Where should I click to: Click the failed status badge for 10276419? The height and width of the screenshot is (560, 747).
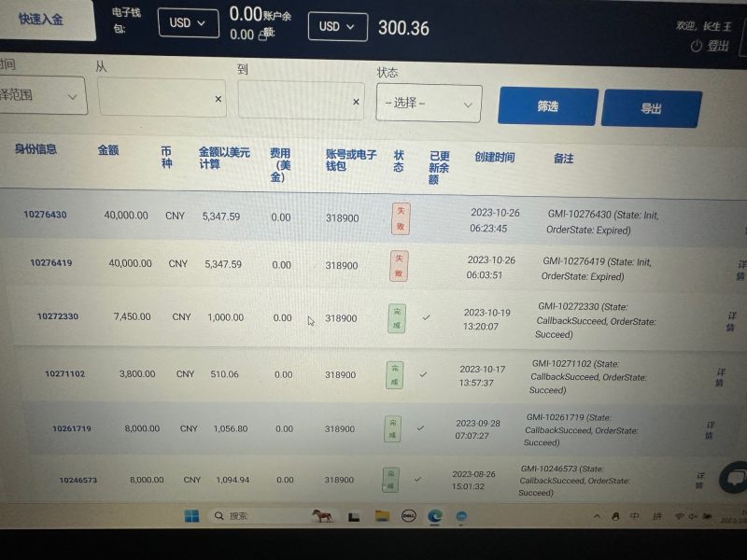399,266
